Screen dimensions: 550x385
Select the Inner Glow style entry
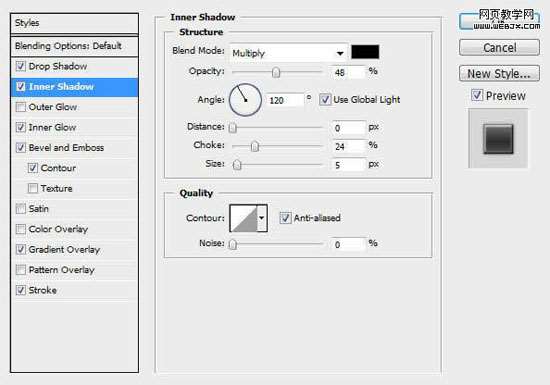[x=74, y=127]
